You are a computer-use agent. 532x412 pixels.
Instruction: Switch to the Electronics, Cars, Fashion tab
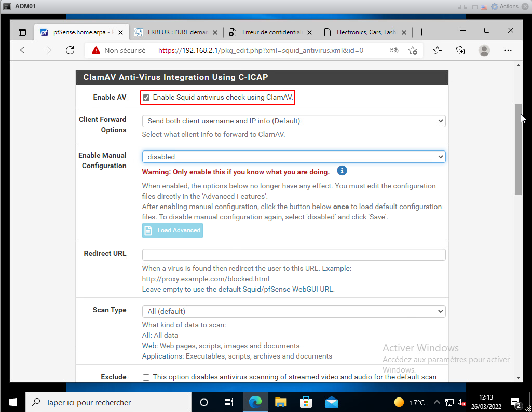[365, 32]
